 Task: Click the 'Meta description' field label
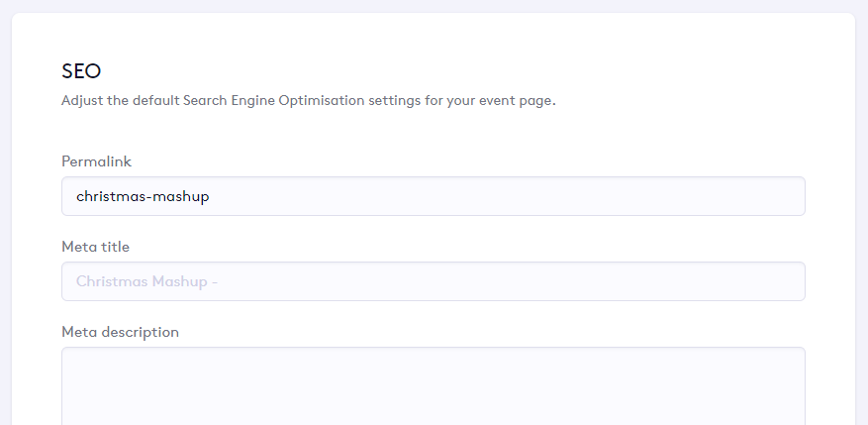(x=120, y=332)
